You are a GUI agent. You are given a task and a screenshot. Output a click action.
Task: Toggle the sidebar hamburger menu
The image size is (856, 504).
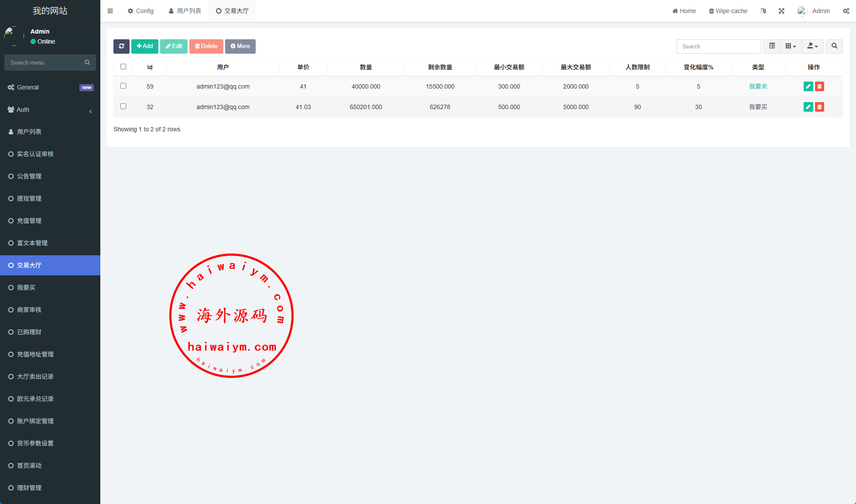pyautogui.click(x=110, y=11)
